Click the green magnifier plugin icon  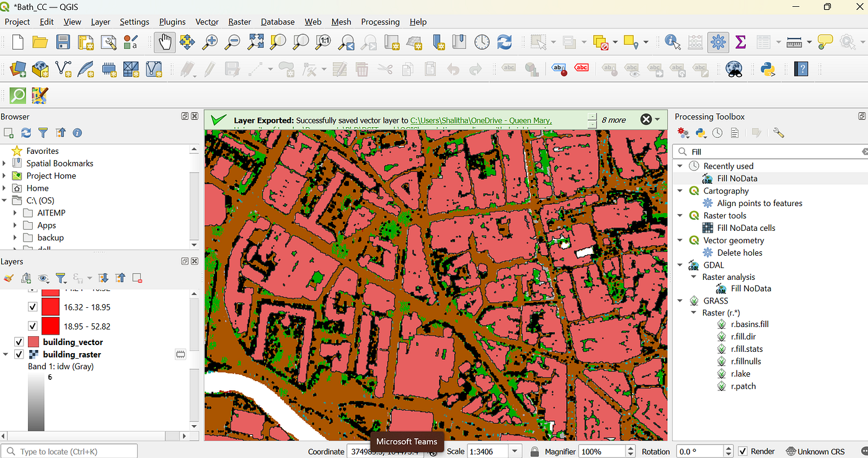pos(18,95)
